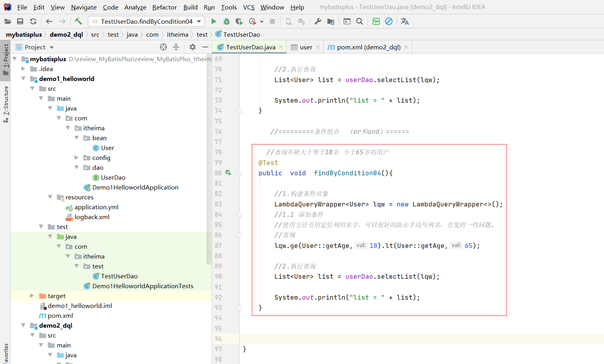The width and height of the screenshot is (604, 364).
Task: Open Search Everywhere magnifier icon
Action: click(x=360, y=21)
